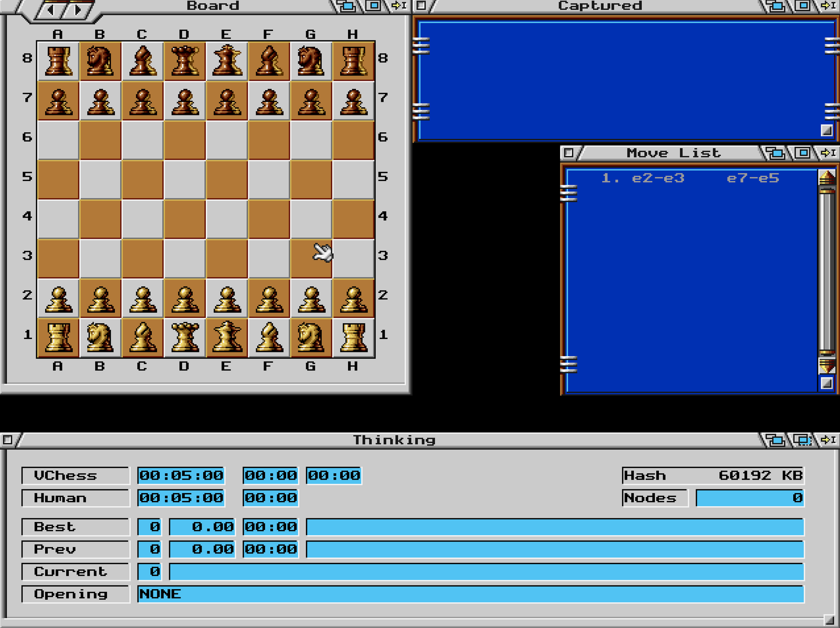
Task: Click the Human player label
Action: (76, 498)
